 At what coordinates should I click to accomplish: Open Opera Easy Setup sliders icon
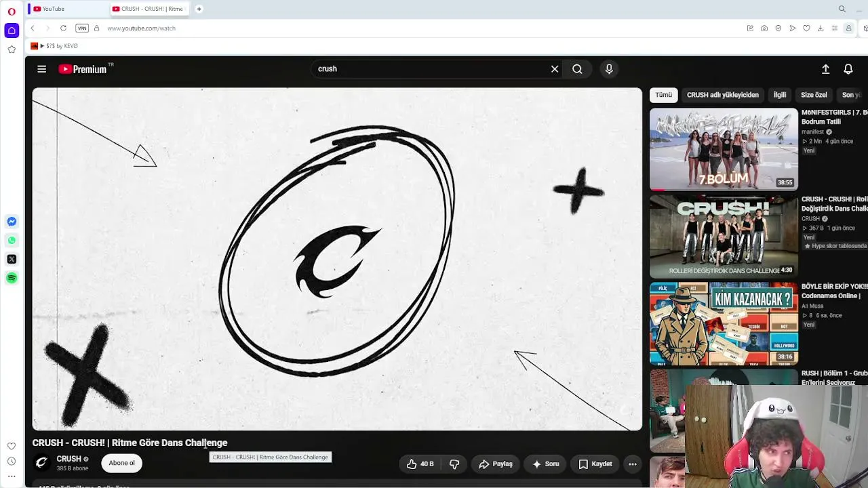(x=835, y=28)
